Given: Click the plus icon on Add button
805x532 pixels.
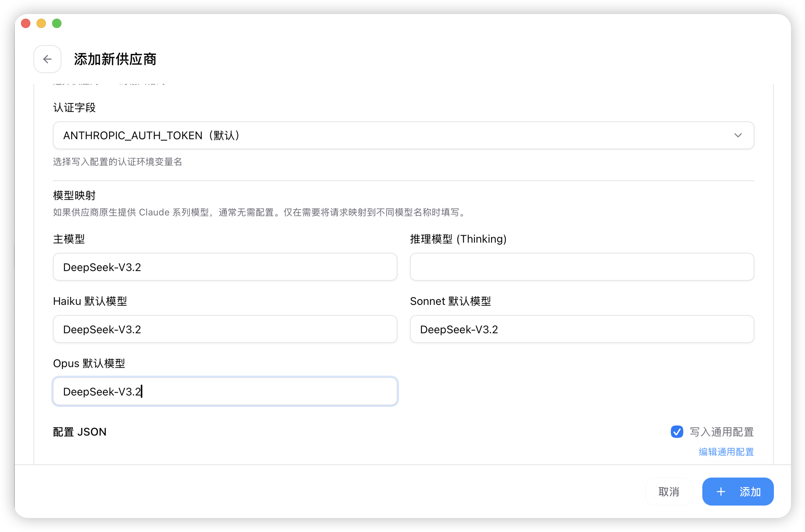Looking at the screenshot, I should (721, 492).
